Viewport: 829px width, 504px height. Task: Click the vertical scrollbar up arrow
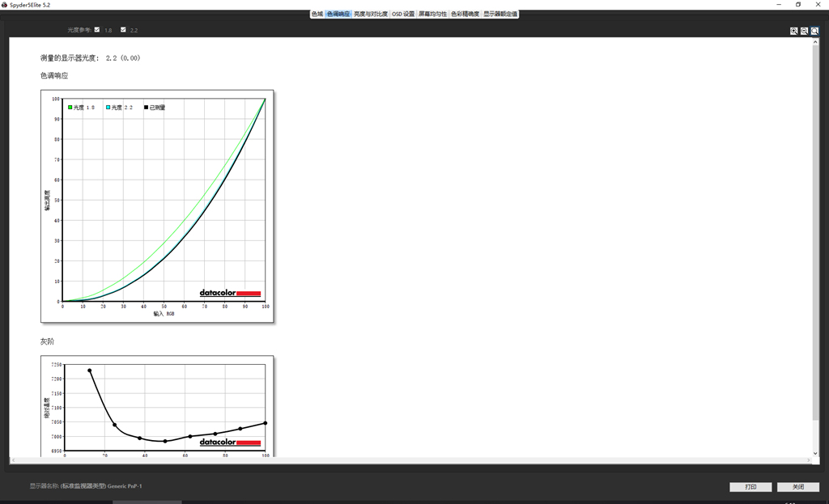pyautogui.click(x=815, y=41)
